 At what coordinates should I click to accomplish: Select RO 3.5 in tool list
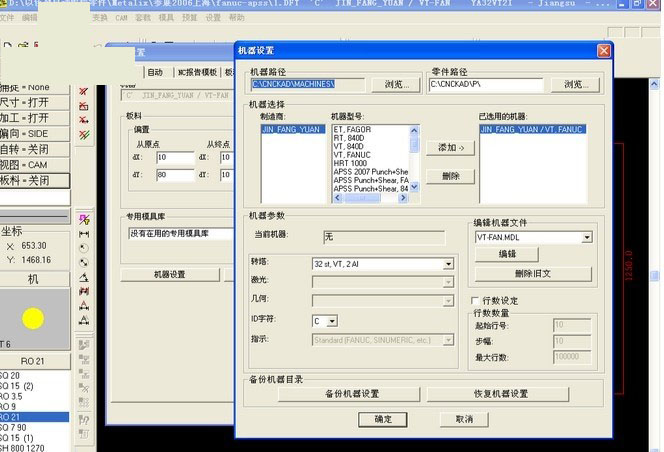click(34, 397)
